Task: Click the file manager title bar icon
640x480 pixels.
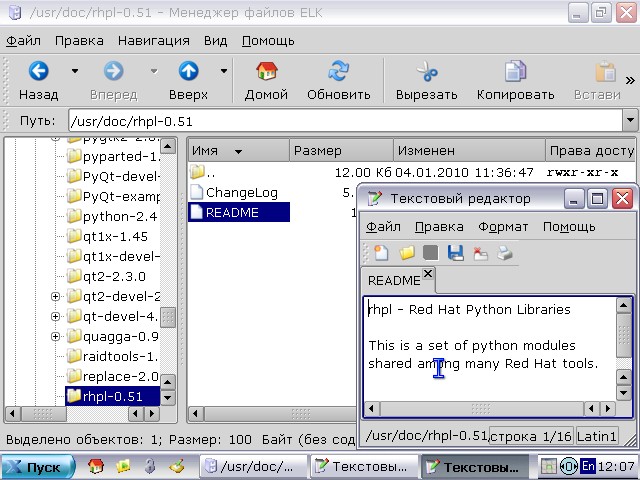Action: (15, 12)
